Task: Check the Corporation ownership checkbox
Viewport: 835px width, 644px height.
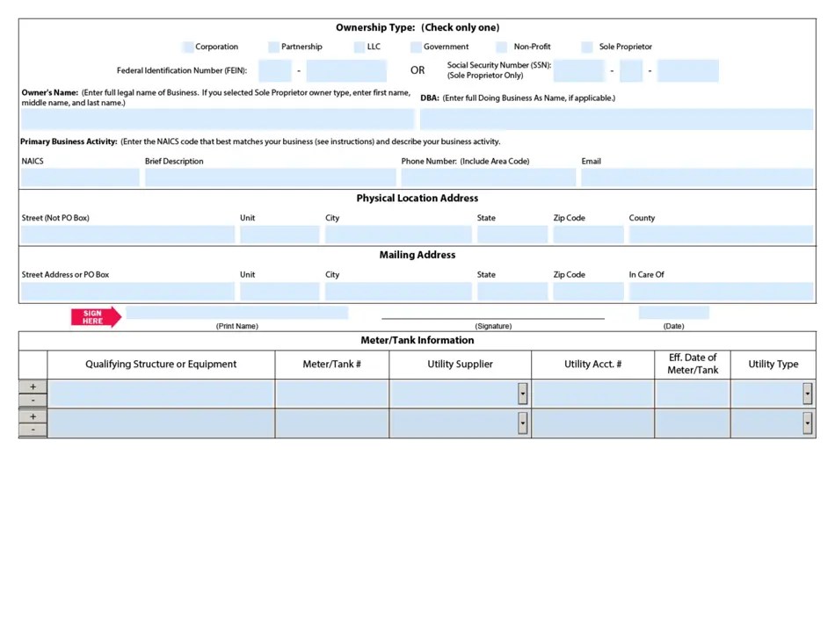Action: [187, 46]
